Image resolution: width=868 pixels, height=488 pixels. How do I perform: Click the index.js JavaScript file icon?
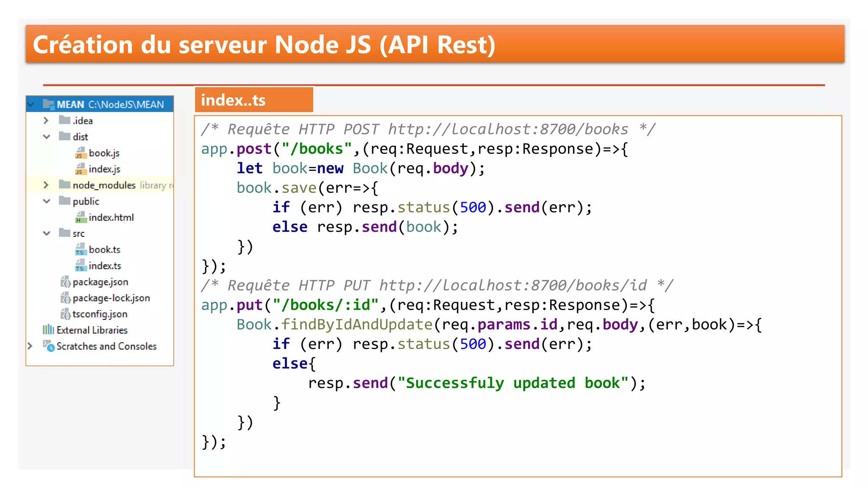coord(81,169)
